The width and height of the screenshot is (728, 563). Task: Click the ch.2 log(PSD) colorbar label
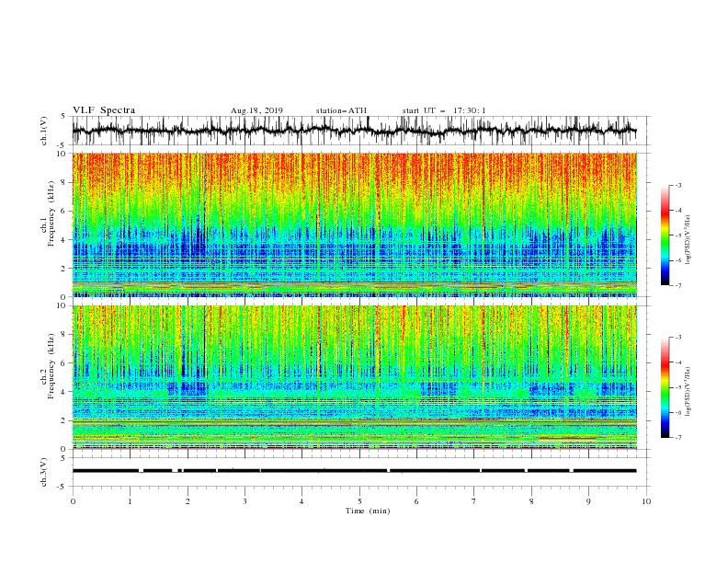point(688,391)
